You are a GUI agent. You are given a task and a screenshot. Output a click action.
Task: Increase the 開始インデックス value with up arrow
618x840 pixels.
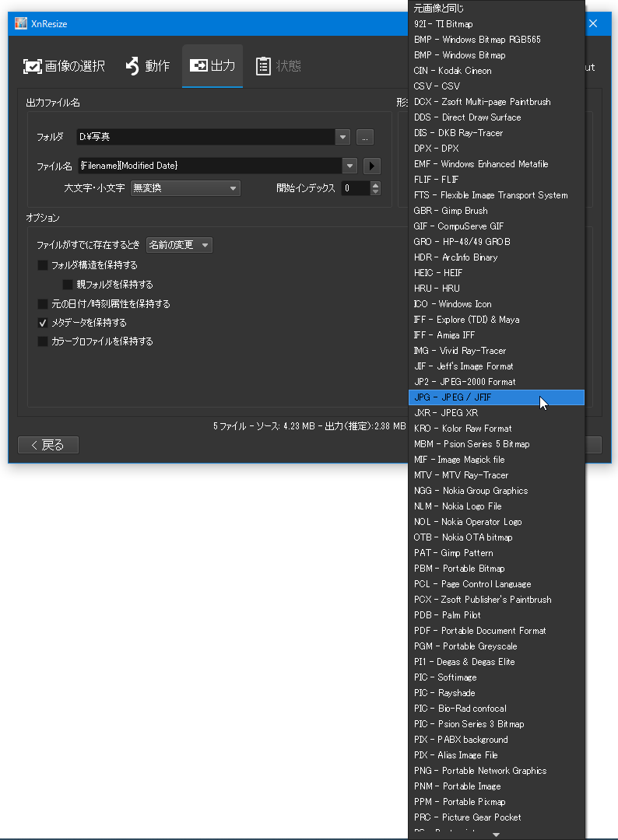[376, 185]
